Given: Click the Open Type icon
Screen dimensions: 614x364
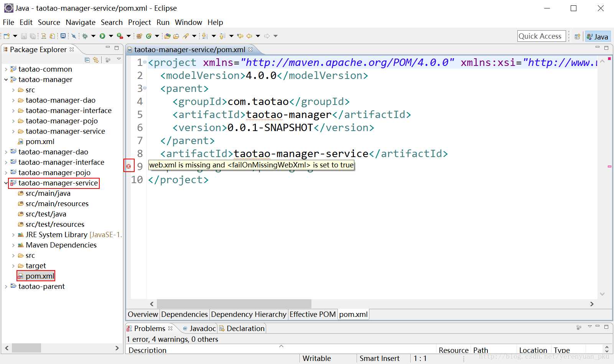Looking at the screenshot, I should click(167, 36).
